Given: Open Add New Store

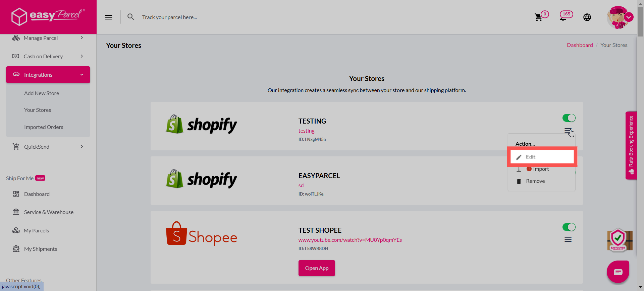Looking at the screenshot, I should [x=42, y=93].
